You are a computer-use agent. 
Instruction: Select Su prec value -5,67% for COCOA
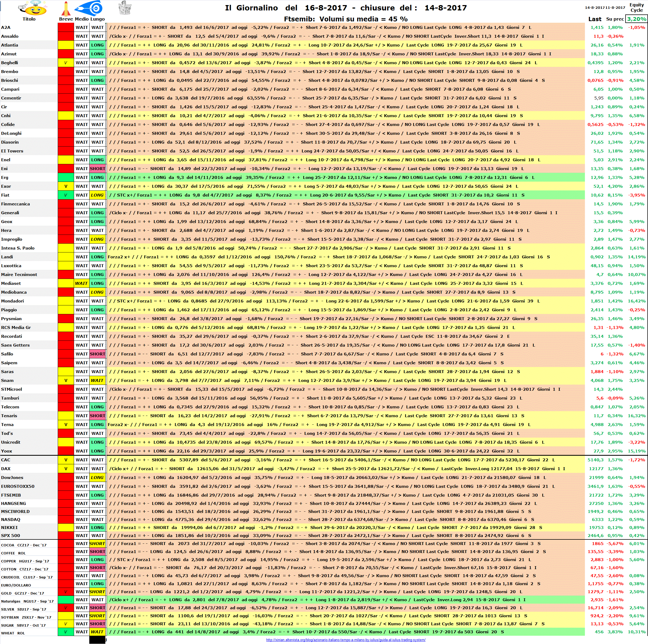[615, 544]
